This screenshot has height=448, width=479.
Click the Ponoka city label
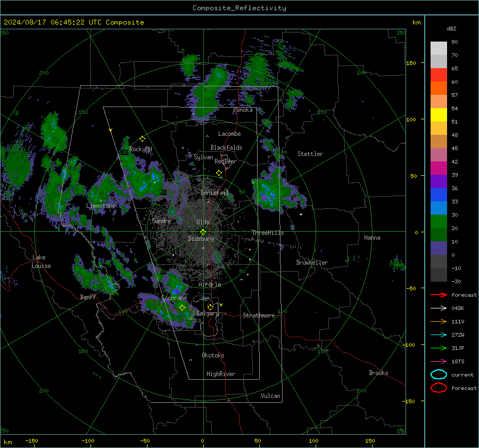click(243, 110)
